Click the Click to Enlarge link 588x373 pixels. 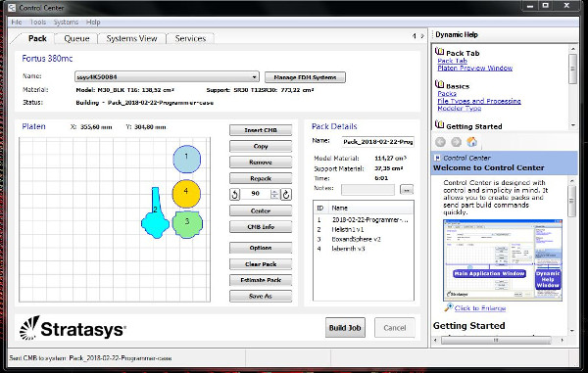click(480, 307)
